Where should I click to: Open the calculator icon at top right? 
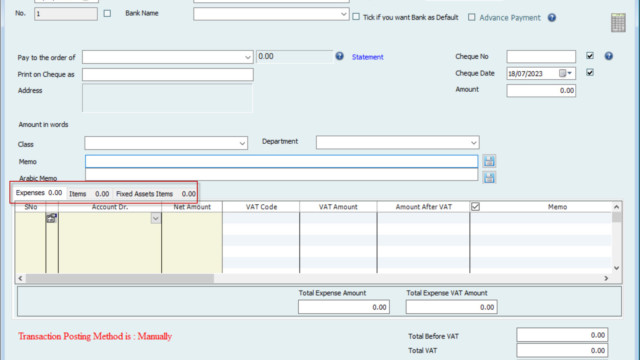point(618,22)
